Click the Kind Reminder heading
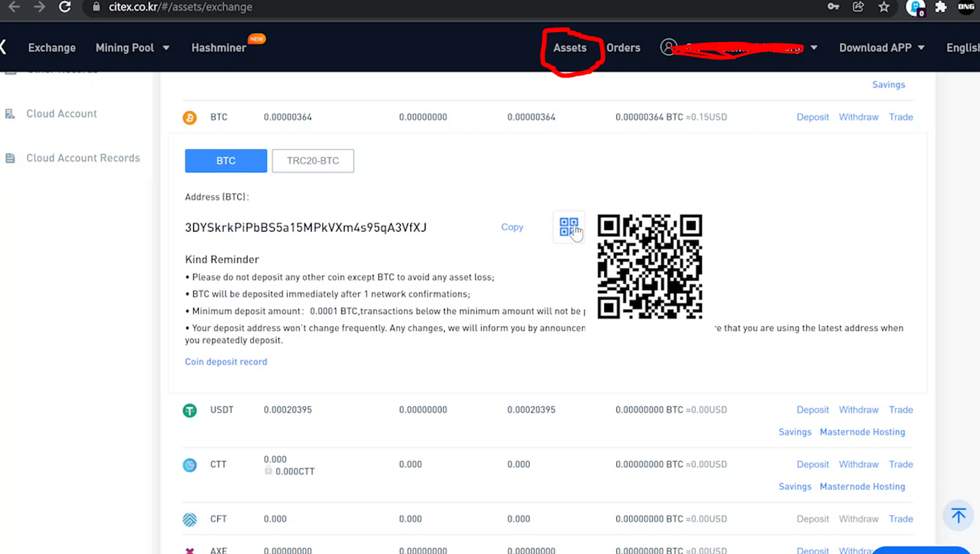This screenshot has width=980, height=554. (222, 260)
